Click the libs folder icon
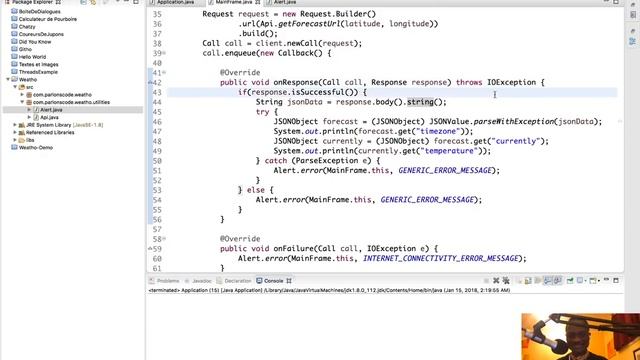This screenshot has width=640, height=360. (x=22, y=140)
